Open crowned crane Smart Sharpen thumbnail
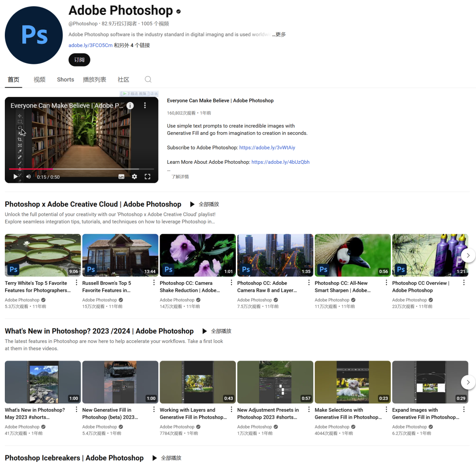476x465 pixels. [353, 255]
